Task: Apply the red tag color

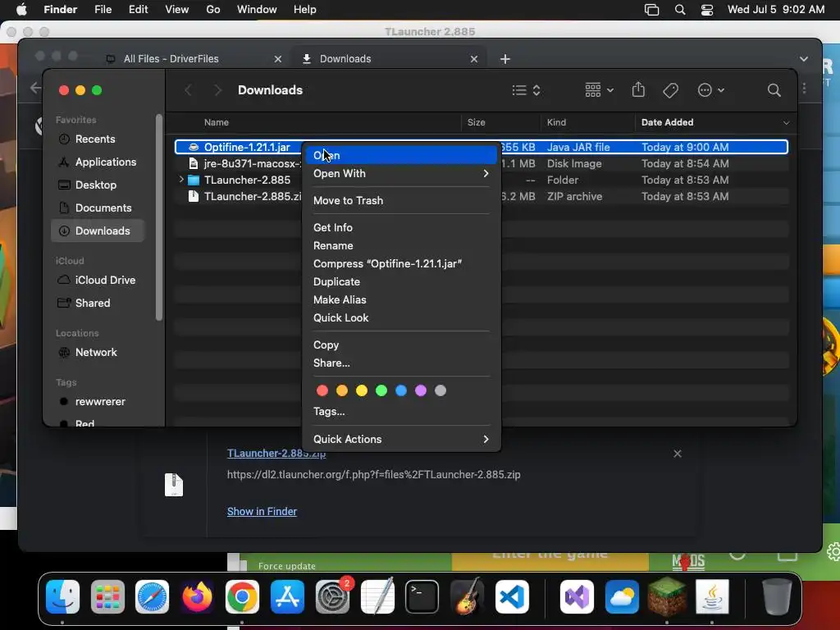Action: (322, 390)
